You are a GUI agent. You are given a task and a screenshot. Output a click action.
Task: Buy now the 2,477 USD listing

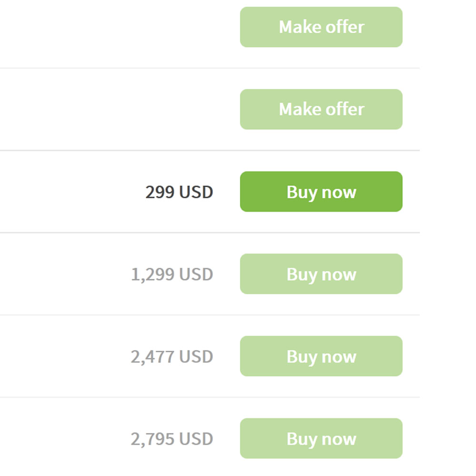(321, 356)
